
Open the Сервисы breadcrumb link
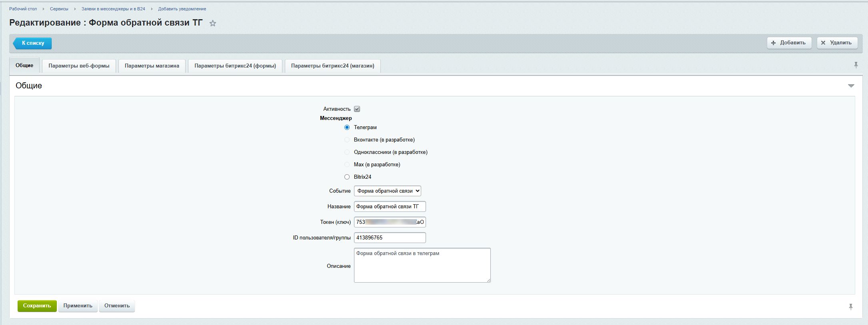59,9
